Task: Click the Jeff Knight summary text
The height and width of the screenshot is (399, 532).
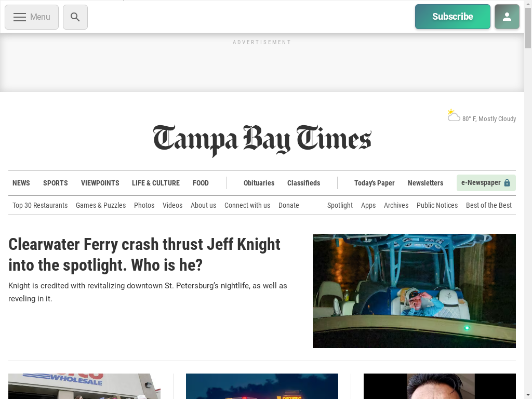Action: (x=148, y=292)
